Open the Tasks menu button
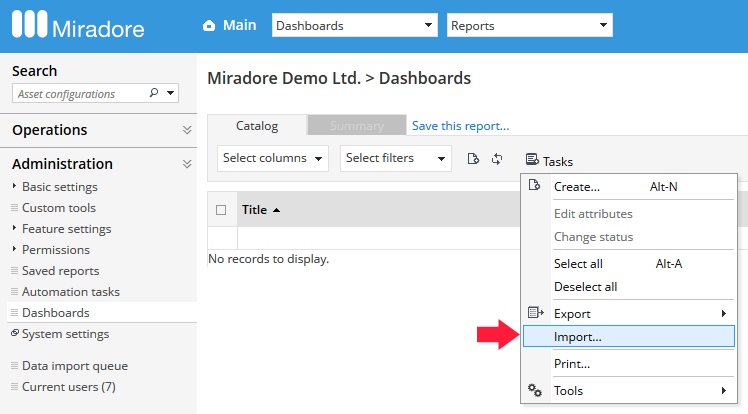Image resolution: width=748 pixels, height=414 pixels. pos(549,161)
